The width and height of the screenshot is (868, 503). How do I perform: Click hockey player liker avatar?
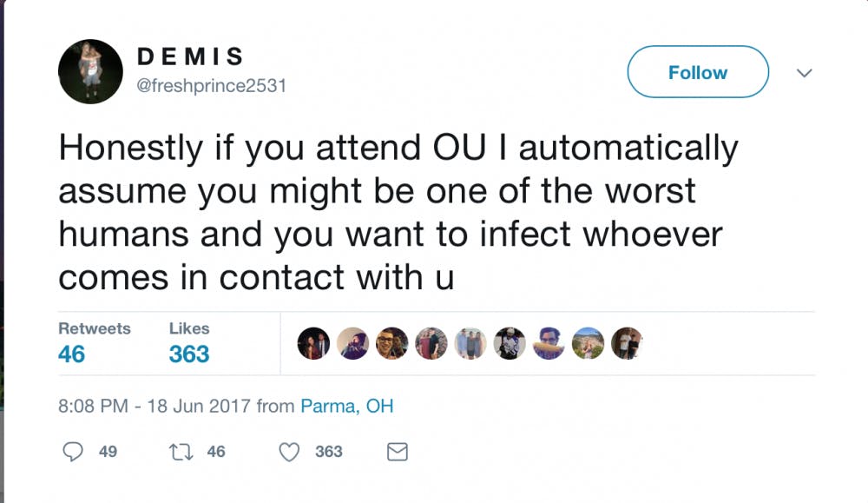(x=510, y=343)
